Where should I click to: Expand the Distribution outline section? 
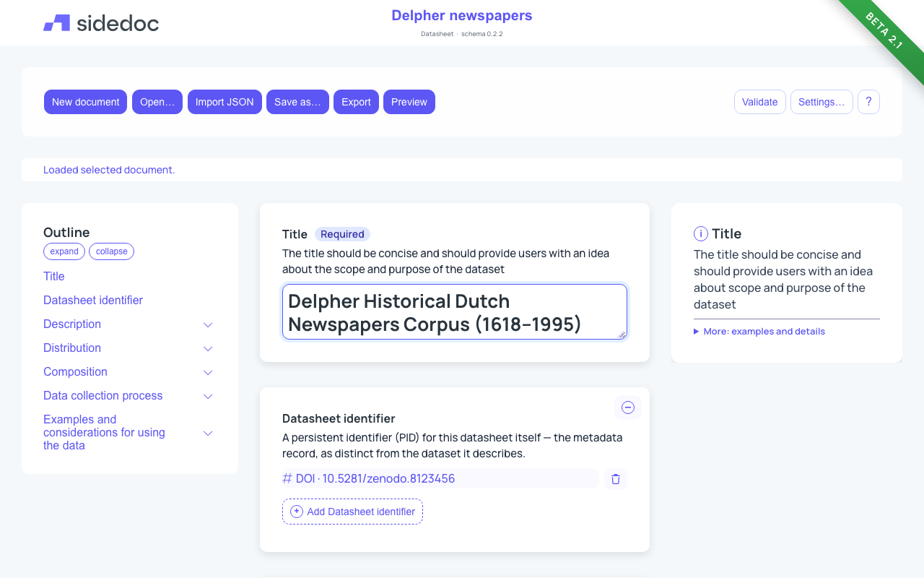(x=208, y=348)
